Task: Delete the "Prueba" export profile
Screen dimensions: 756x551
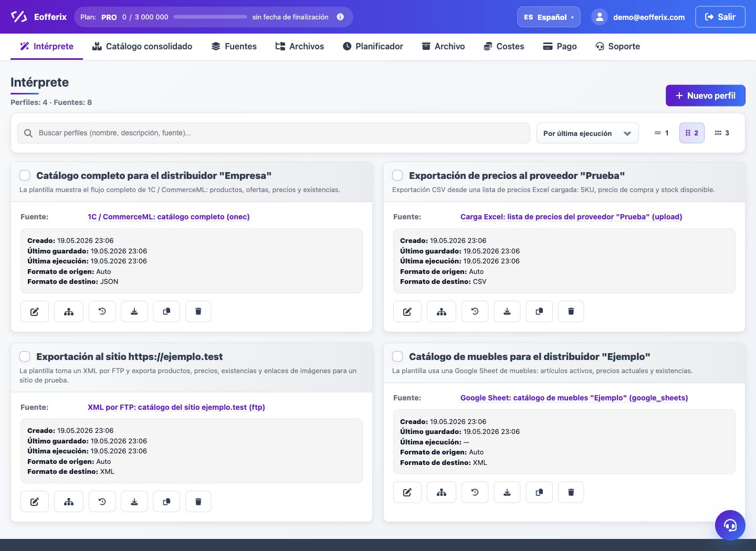Action: pos(571,311)
